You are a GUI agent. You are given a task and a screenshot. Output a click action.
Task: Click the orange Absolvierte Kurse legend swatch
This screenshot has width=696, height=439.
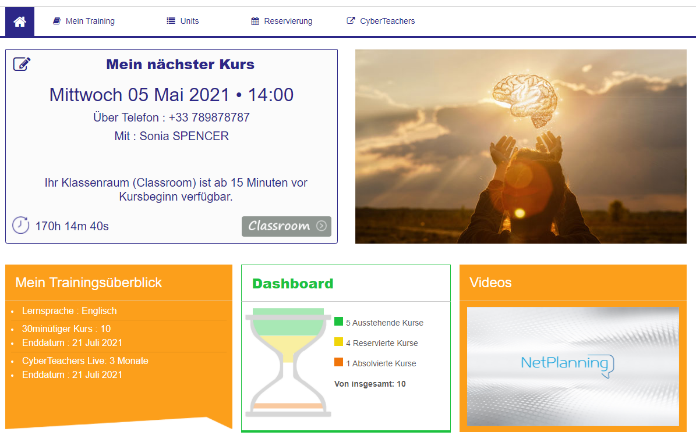tap(339, 362)
